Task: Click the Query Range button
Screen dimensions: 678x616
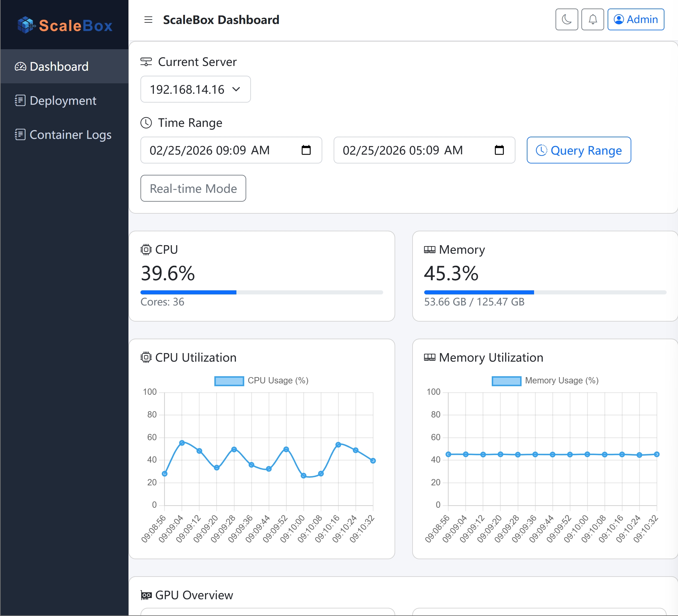Action: coord(579,150)
